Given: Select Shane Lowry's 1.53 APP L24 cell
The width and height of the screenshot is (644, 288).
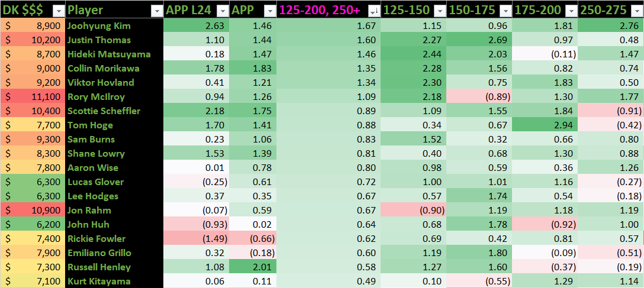Looking at the screenshot, I should (197, 153).
